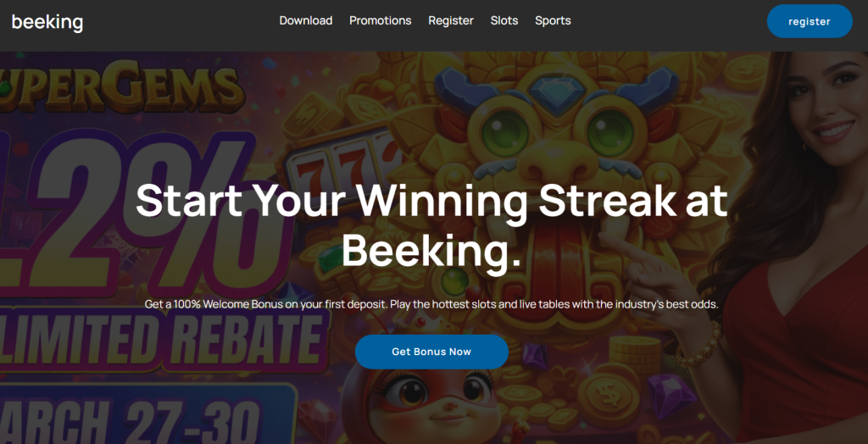
Task: Click the purple gem beside gold coins
Action: coord(670,396)
